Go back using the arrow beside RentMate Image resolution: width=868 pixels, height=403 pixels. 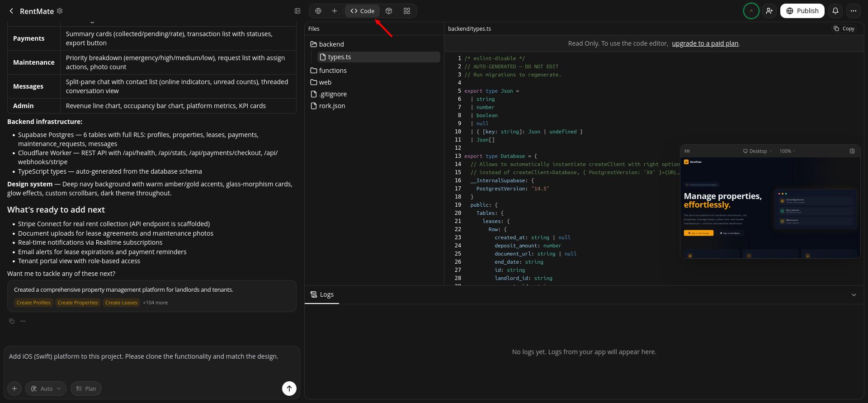11,11
